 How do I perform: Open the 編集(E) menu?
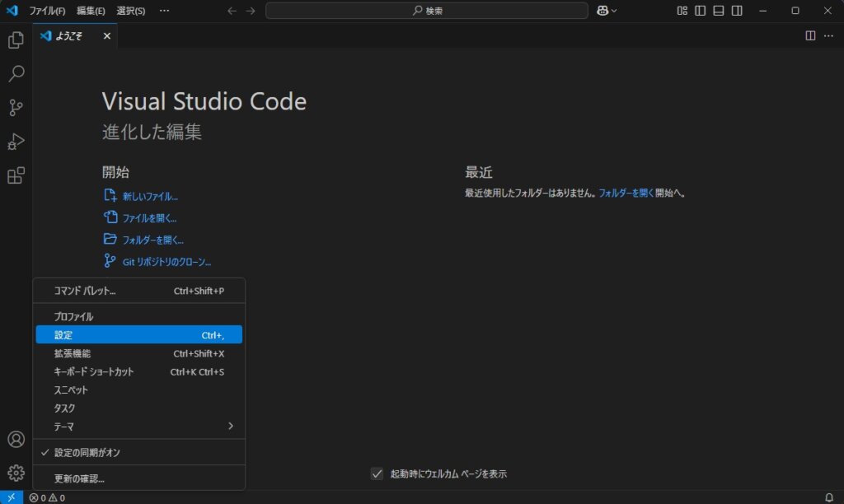91,11
